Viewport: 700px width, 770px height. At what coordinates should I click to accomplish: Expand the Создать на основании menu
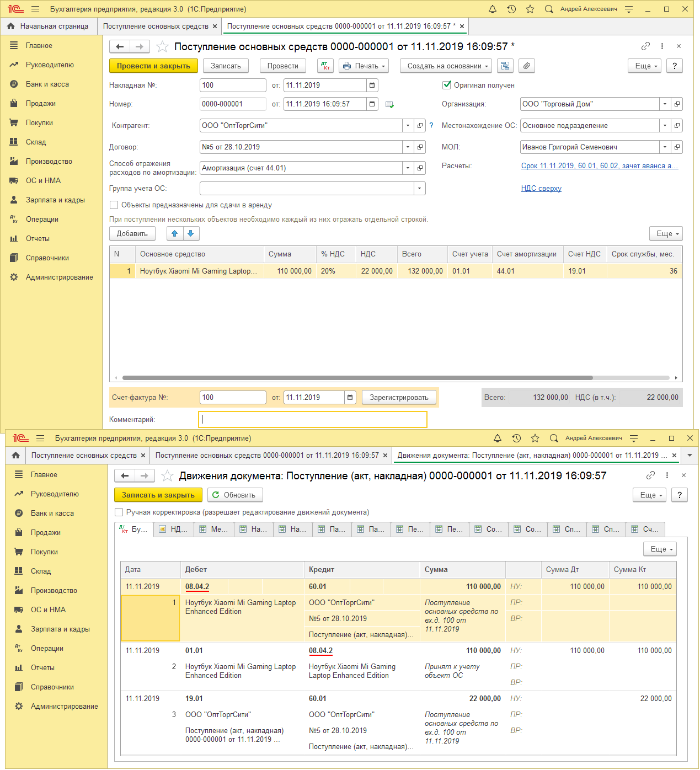448,66
